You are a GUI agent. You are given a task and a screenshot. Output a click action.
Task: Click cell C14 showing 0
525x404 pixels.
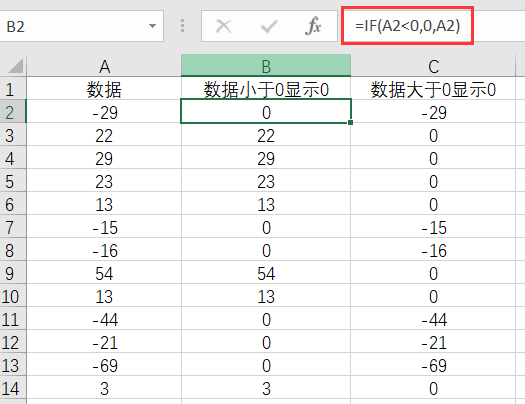tap(433, 388)
